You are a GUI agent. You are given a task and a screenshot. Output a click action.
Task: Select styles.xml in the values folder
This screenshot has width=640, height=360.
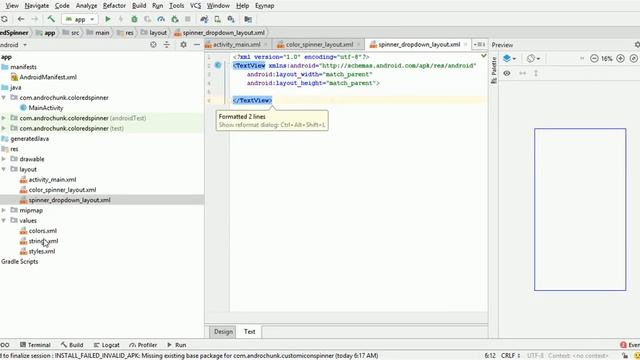42,251
